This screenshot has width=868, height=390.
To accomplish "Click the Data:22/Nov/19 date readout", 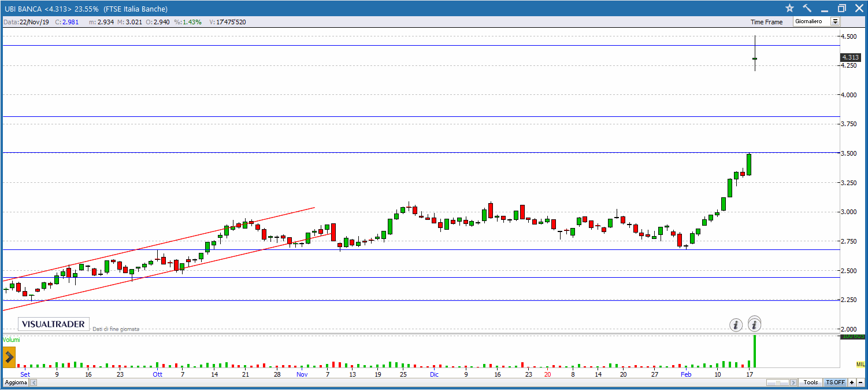I will (27, 22).
